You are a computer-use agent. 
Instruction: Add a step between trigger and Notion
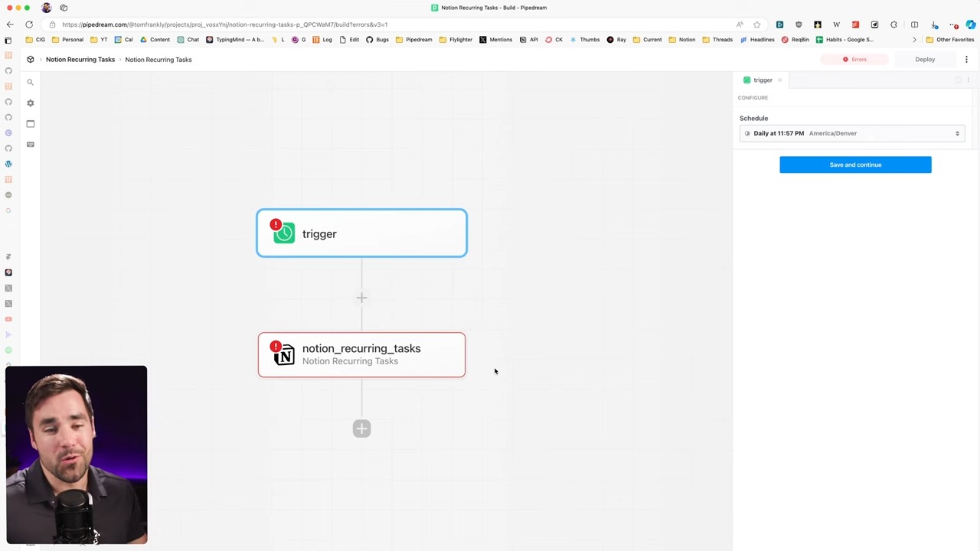(361, 298)
